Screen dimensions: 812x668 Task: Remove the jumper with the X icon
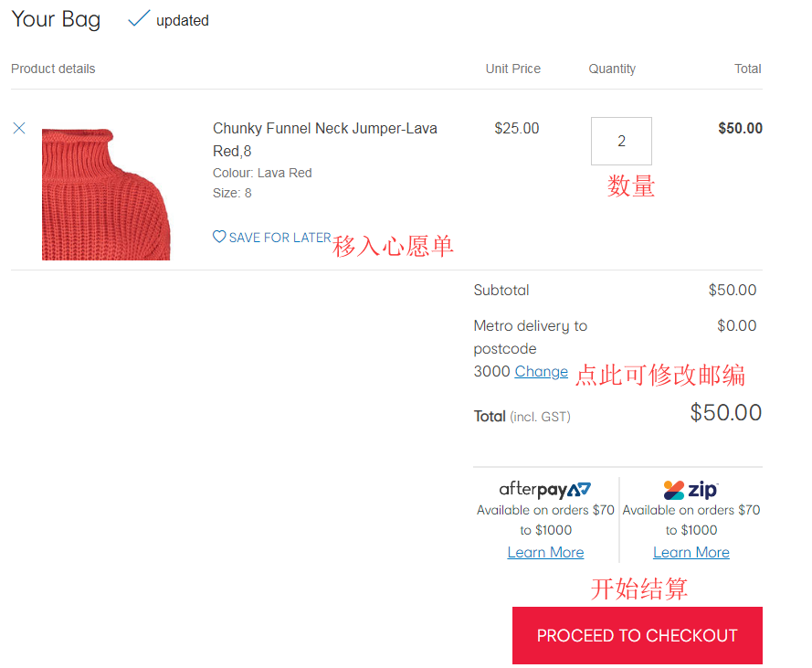pos(19,129)
